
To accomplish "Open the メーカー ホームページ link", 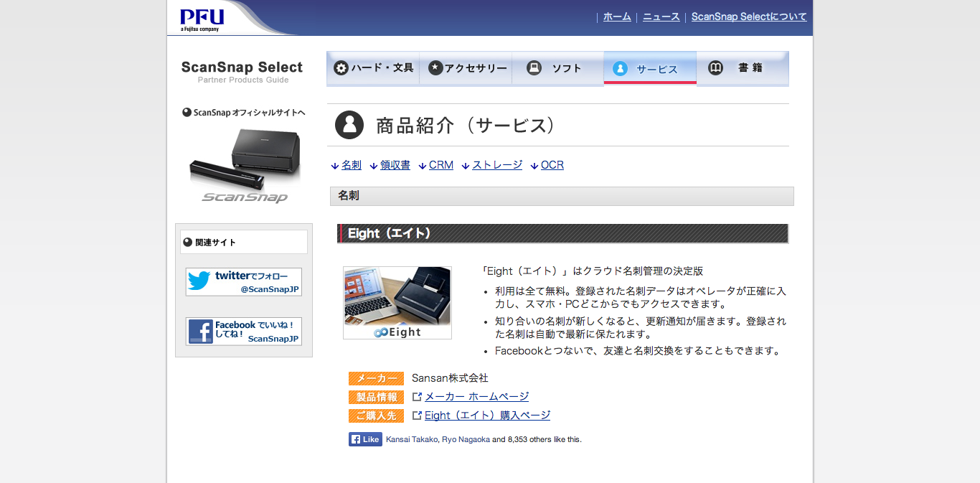I will (476, 397).
